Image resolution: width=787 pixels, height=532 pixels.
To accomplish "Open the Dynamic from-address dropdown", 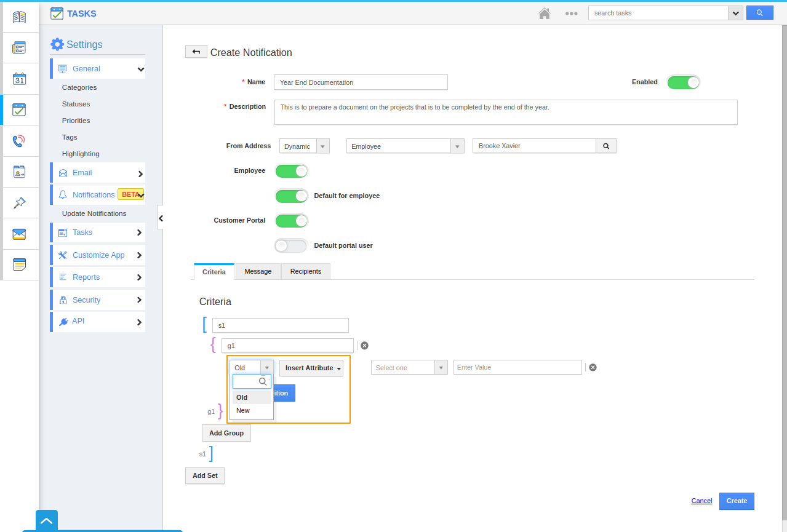I will tap(305, 146).
